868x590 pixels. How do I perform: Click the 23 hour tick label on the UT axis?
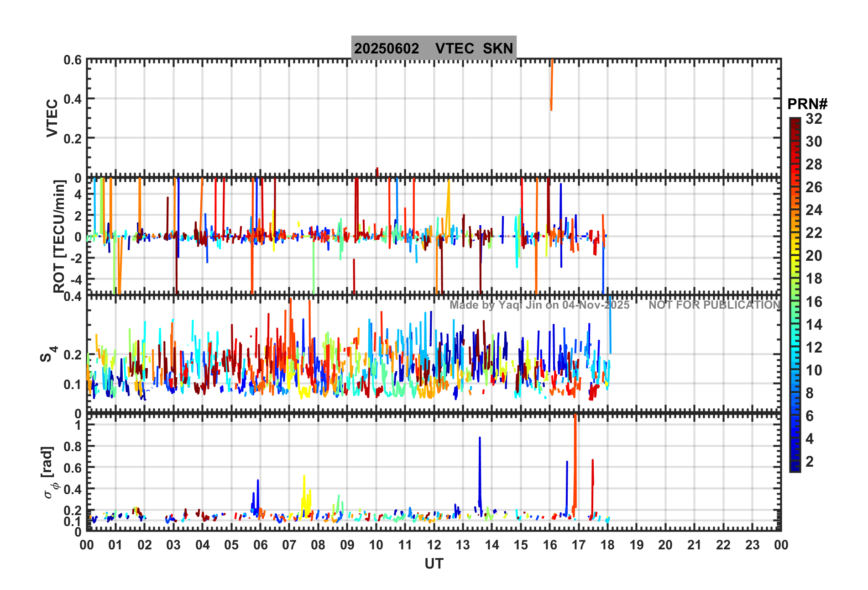point(752,545)
